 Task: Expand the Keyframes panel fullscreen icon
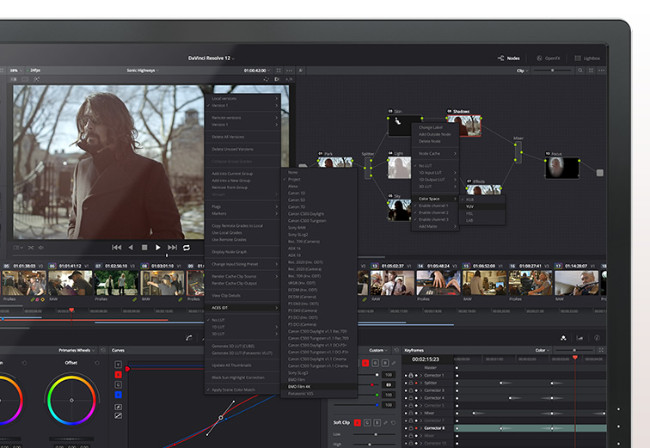(601, 350)
